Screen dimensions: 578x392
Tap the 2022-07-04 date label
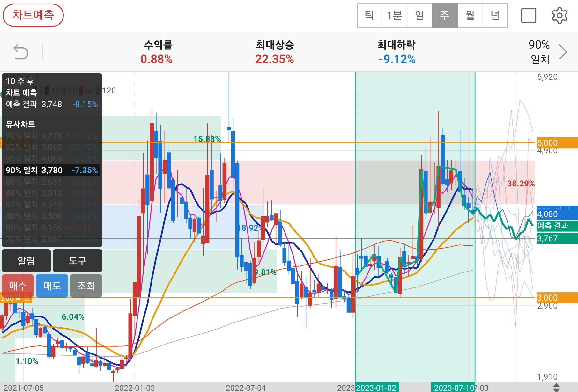(x=246, y=388)
